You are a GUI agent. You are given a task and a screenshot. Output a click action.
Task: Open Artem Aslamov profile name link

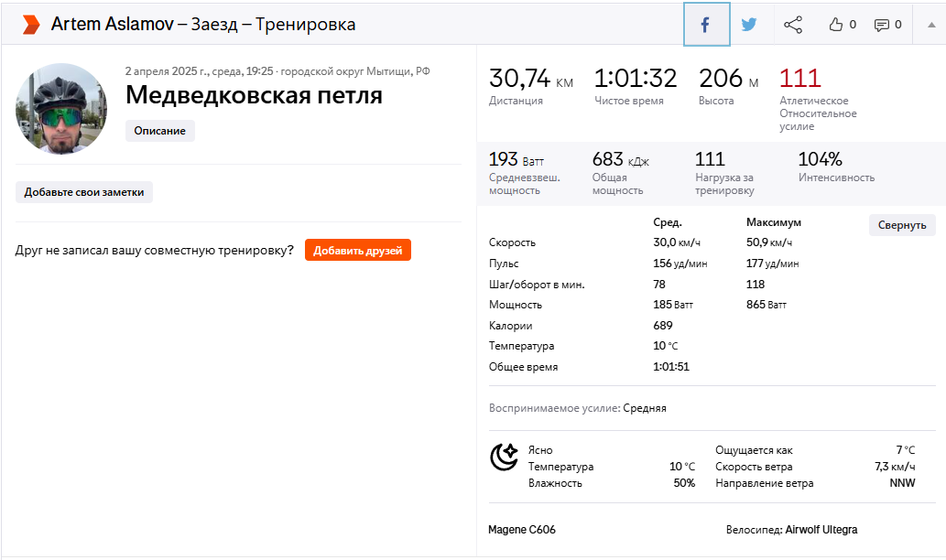coord(112,25)
